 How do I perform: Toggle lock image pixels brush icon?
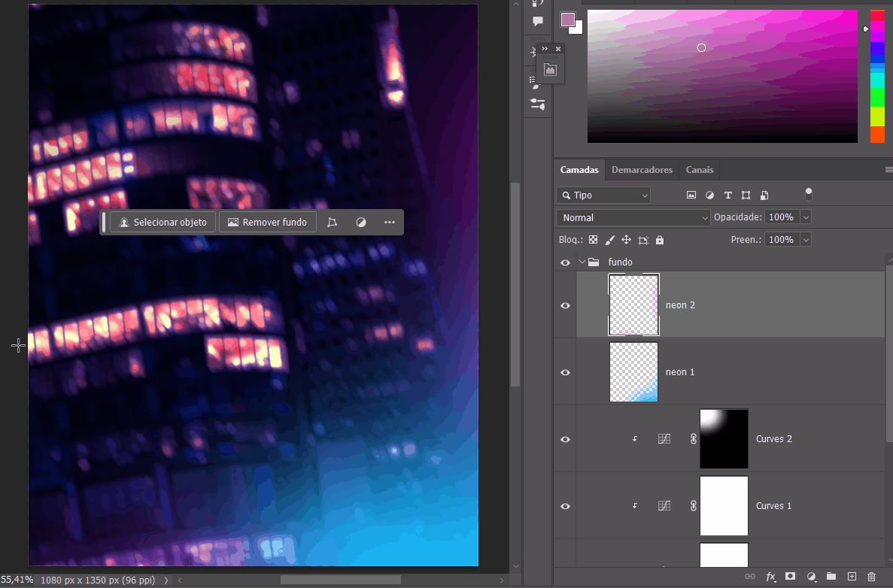point(610,240)
